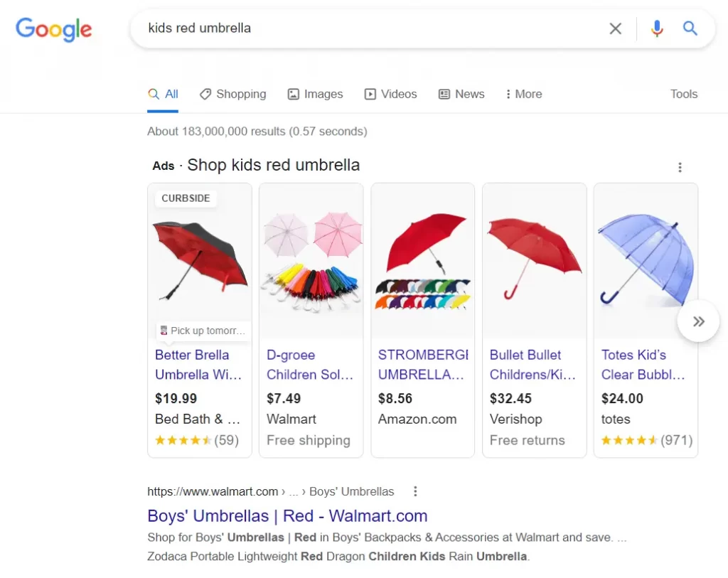Screen dimensions: 728x578
Task: Expand the More search options menu
Action: click(524, 95)
